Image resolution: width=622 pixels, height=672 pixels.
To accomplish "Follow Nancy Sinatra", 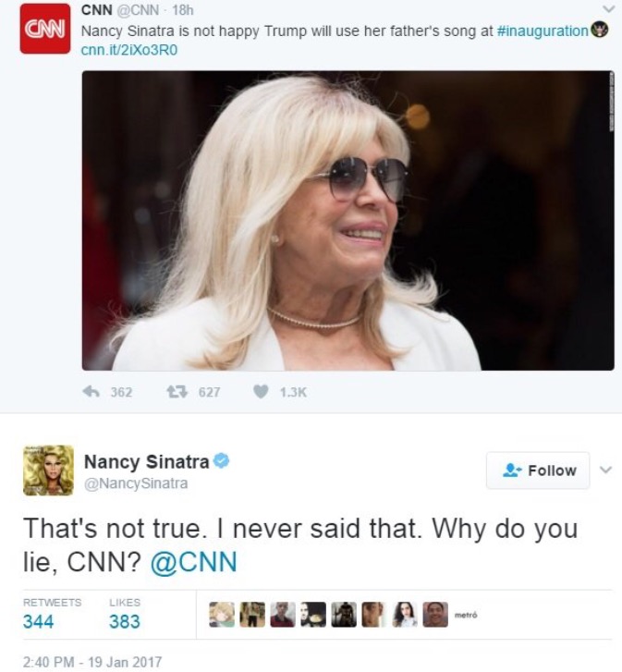I will (x=538, y=470).
